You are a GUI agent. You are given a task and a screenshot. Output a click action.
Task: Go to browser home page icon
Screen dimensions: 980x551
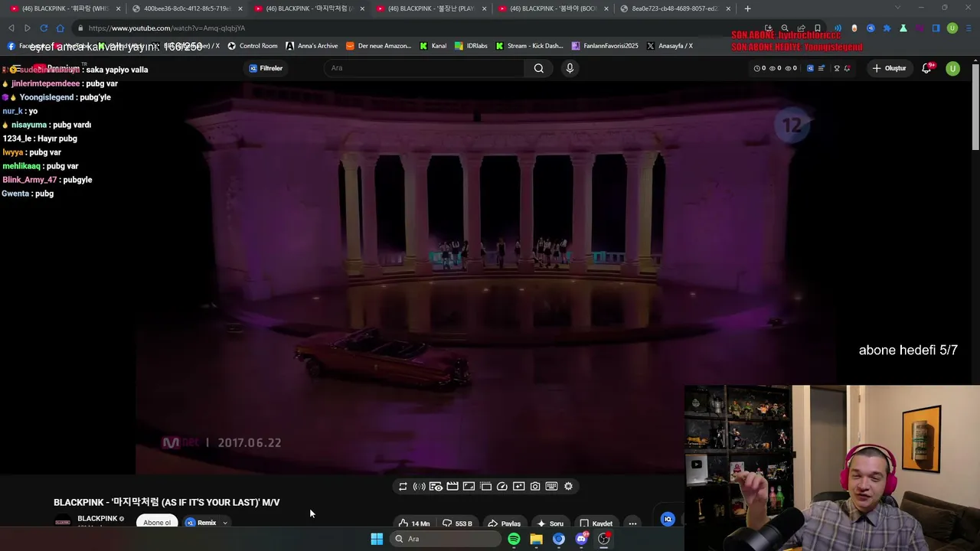coord(60,28)
